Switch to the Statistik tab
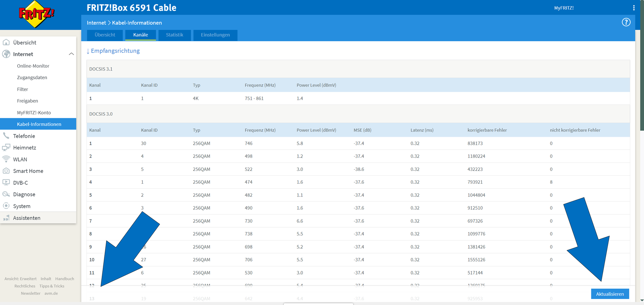Image resolution: width=644 pixels, height=305 pixels. pyautogui.click(x=174, y=35)
